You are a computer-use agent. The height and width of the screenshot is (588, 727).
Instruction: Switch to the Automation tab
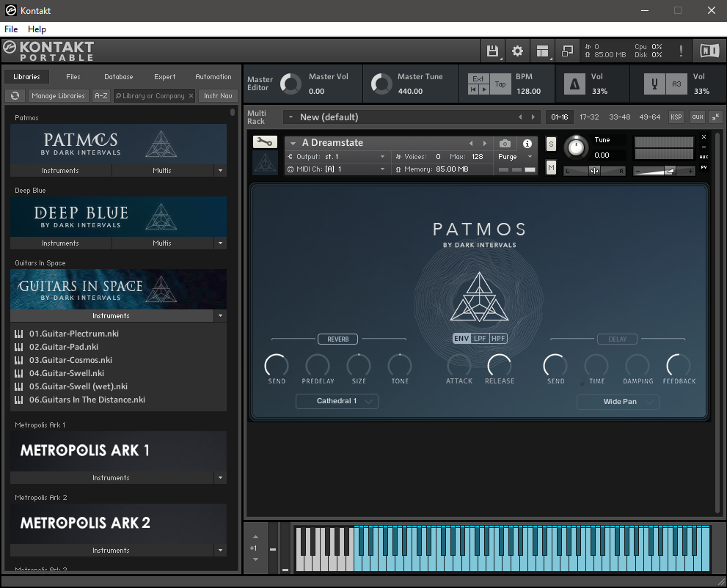[213, 77]
